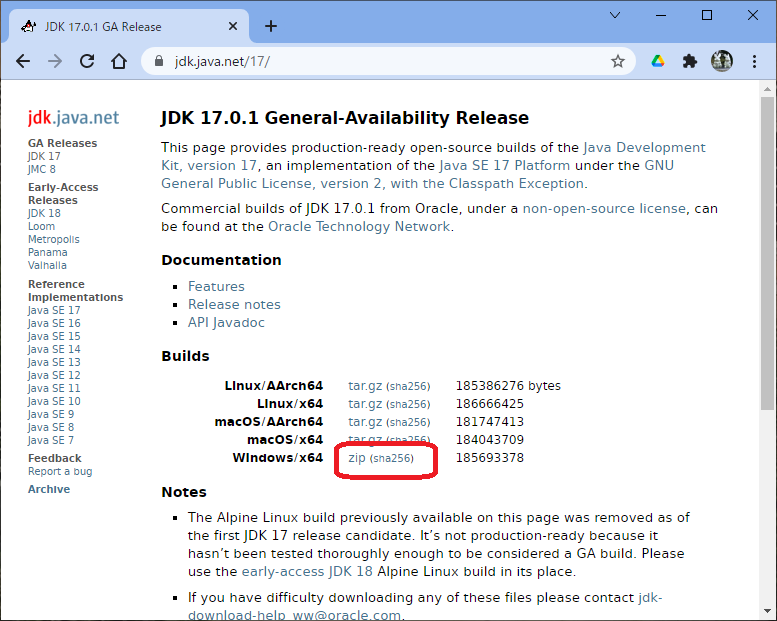Go to JDK 18 early-access in sidebar
Image resolution: width=777 pixels, height=621 pixels.
pyautogui.click(x=44, y=213)
